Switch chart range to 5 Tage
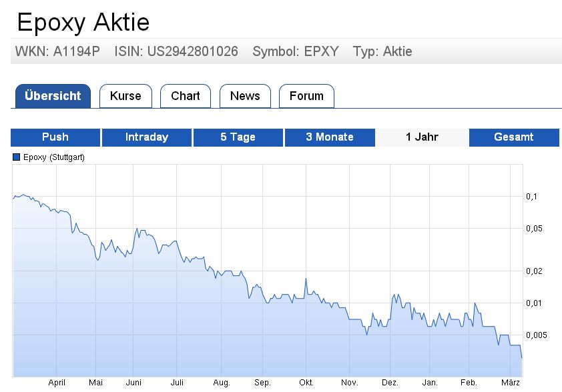 (x=238, y=137)
